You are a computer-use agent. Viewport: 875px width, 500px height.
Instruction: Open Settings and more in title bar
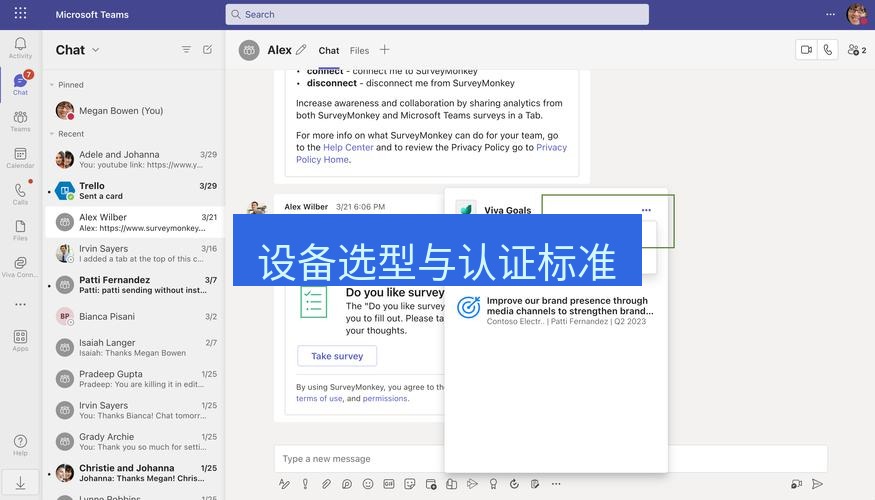coord(830,15)
